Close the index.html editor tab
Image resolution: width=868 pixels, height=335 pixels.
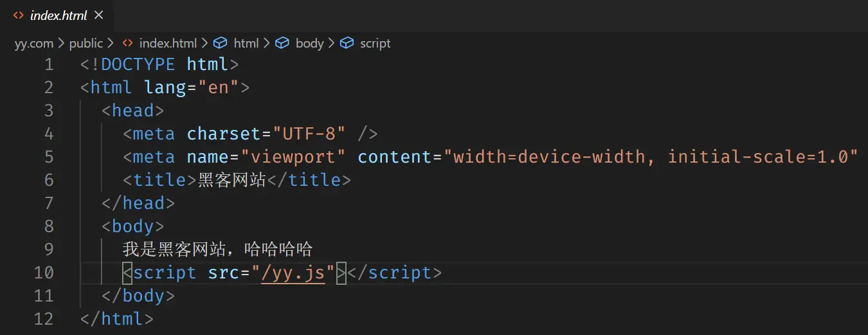coord(98,15)
